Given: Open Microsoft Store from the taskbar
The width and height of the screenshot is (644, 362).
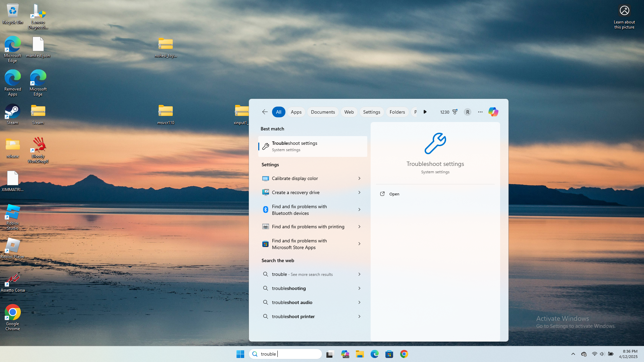Looking at the screenshot, I should (x=389, y=354).
